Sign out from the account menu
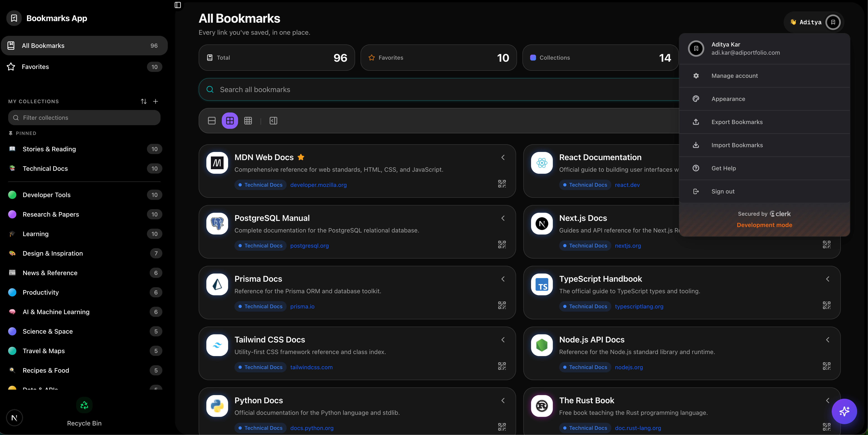Viewport: 868px width, 435px height. [x=764, y=191]
